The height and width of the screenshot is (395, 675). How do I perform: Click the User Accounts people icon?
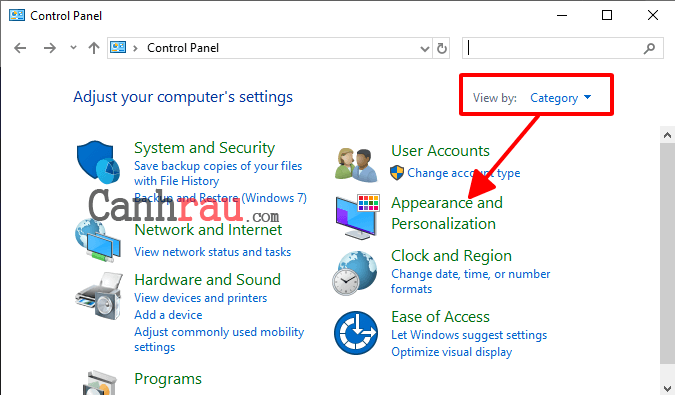(x=356, y=164)
